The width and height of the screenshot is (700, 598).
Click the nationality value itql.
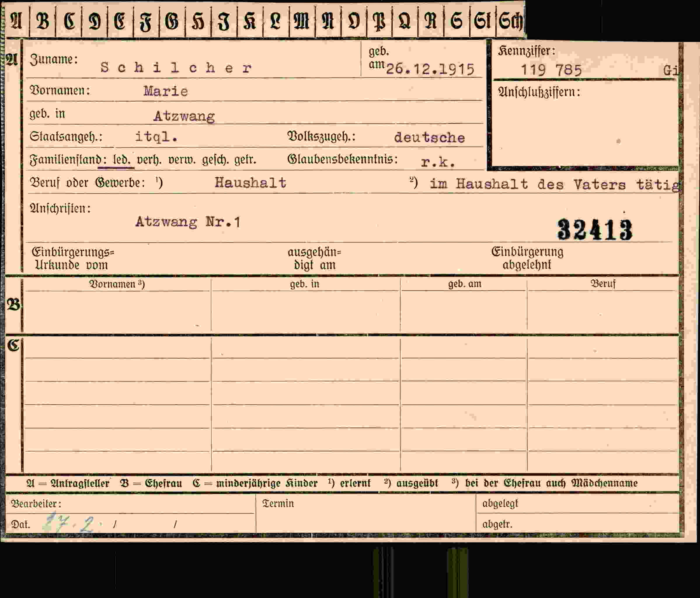click(156, 136)
